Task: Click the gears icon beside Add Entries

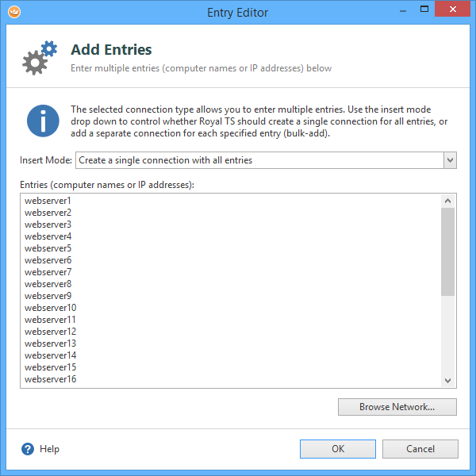Action: tap(40, 58)
